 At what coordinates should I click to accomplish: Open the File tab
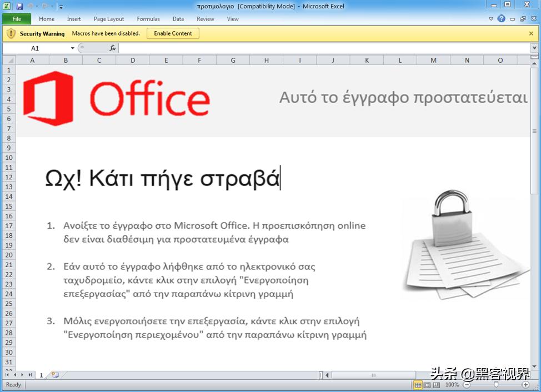pos(17,19)
